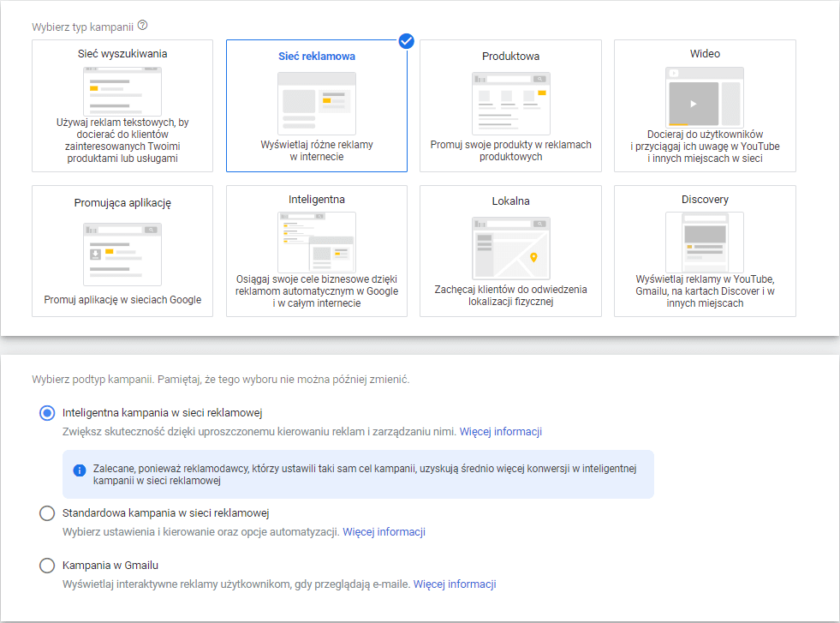Screen dimensions: 840x623
Task: Choose the Discovery campaign illustration
Action: 704,242
